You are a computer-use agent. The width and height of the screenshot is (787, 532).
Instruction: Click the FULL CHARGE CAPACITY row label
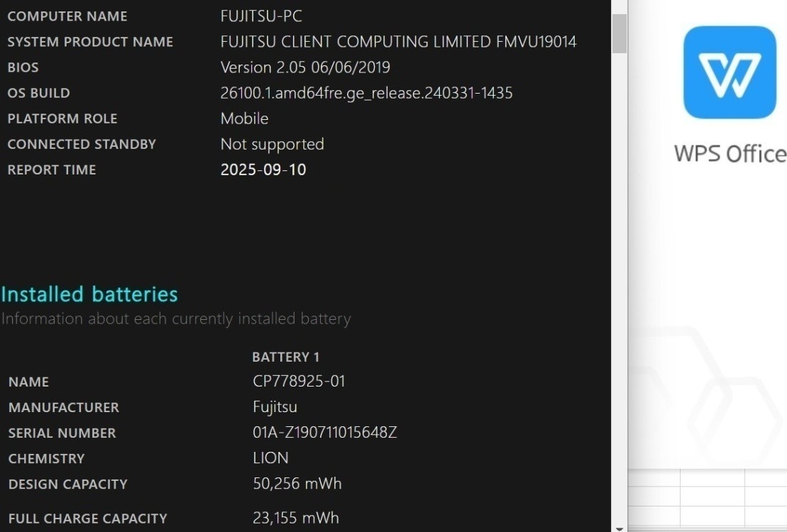87,519
